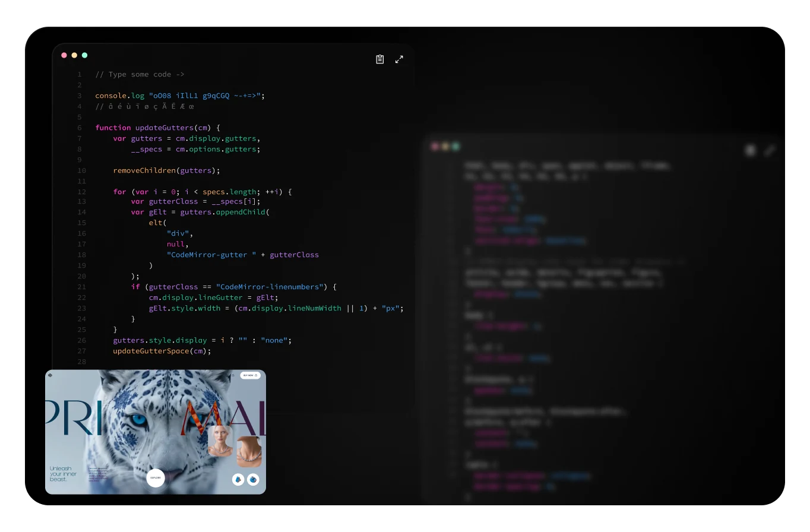Click "function updateGutters(cm) {" line
This screenshot has height=532, width=810.
tap(157, 128)
